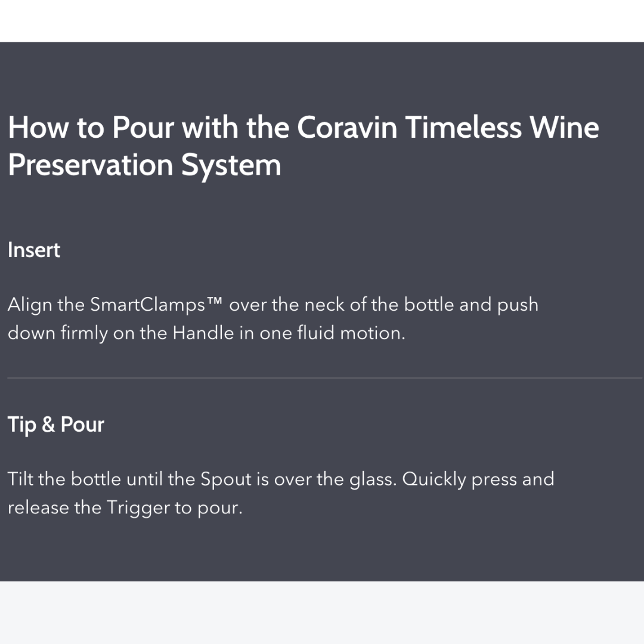This screenshot has height=644, width=644.
Task: Select the word "Coravin" in the title
Action: pyautogui.click(x=347, y=127)
